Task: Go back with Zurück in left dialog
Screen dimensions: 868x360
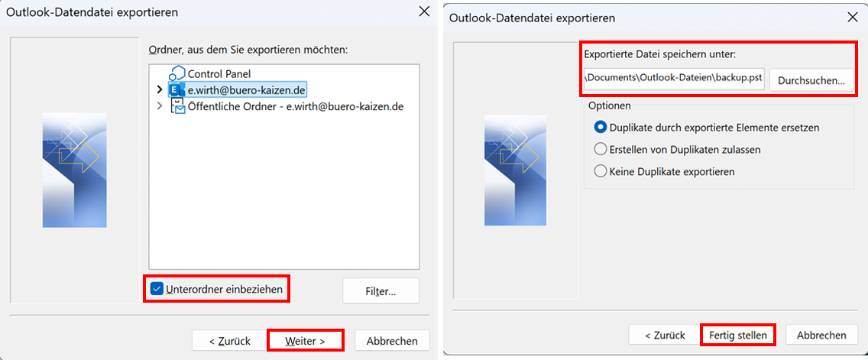Action: [x=225, y=341]
